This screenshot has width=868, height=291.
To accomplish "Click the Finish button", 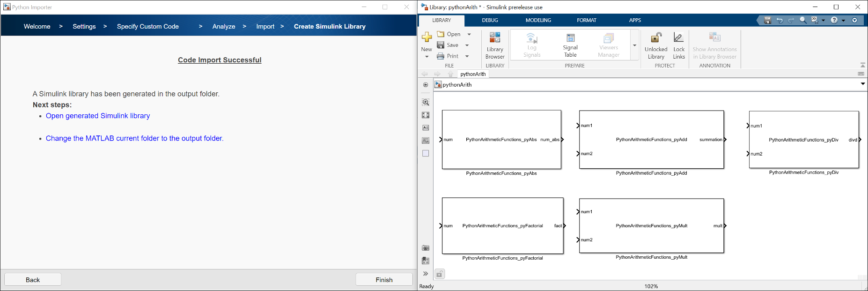I will coord(384,280).
